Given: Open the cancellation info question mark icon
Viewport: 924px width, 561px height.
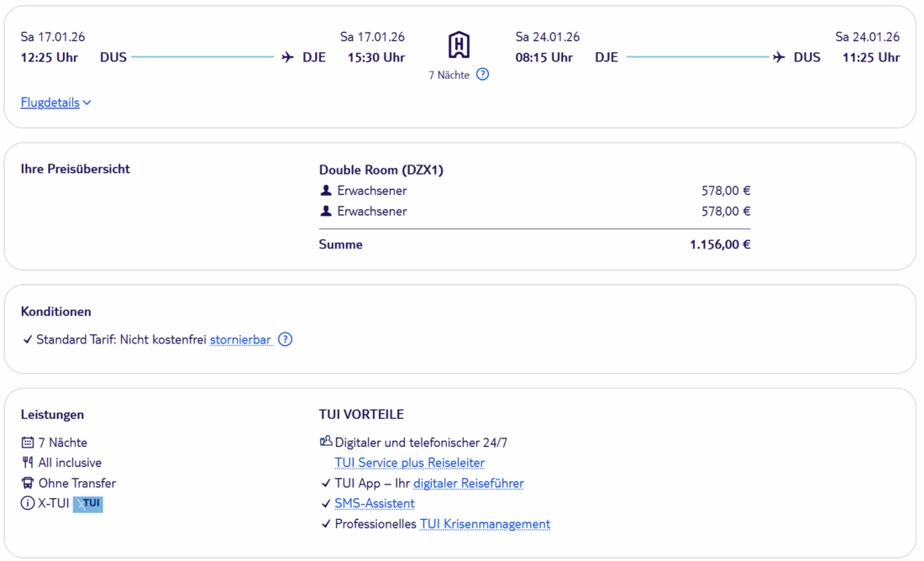Looking at the screenshot, I should tap(286, 339).
